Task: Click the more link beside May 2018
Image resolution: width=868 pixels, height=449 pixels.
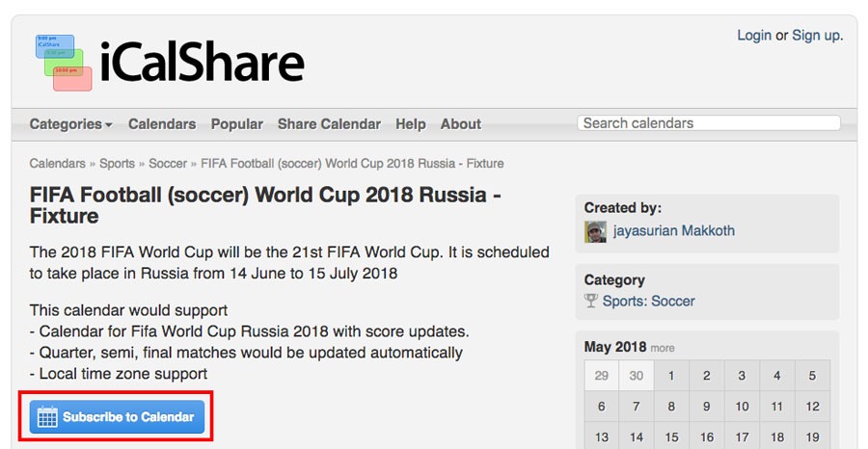Action: coord(663,349)
